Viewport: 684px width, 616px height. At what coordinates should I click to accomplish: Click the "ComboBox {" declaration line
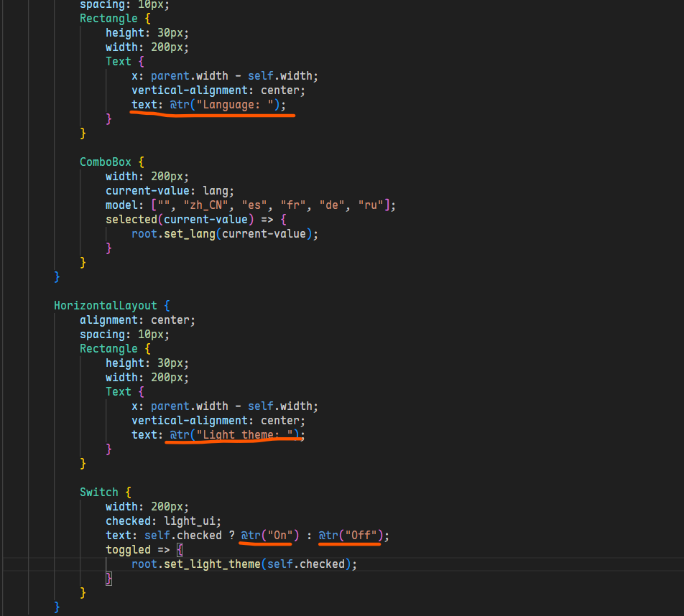pos(111,162)
